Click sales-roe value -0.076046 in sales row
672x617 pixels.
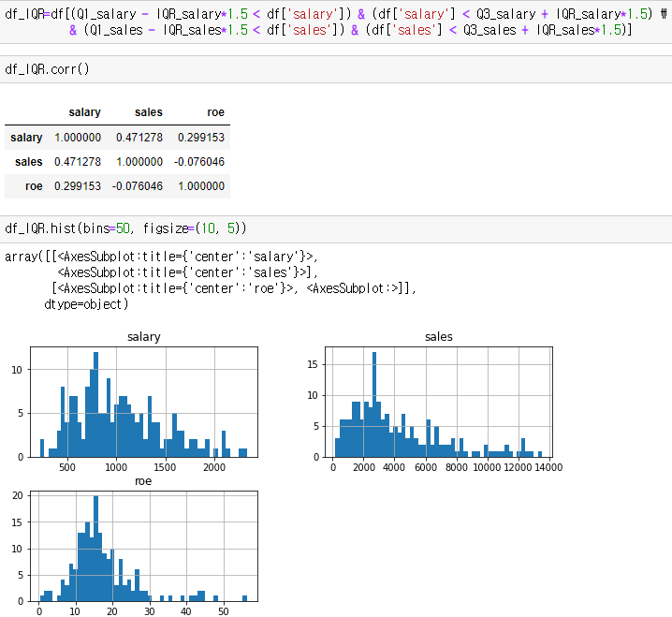(199, 162)
